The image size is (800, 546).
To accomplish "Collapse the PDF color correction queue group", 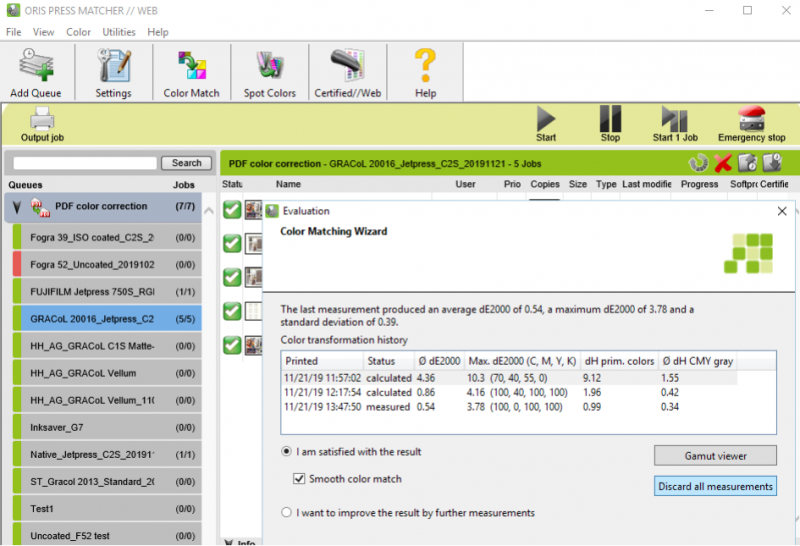I will pos(17,207).
